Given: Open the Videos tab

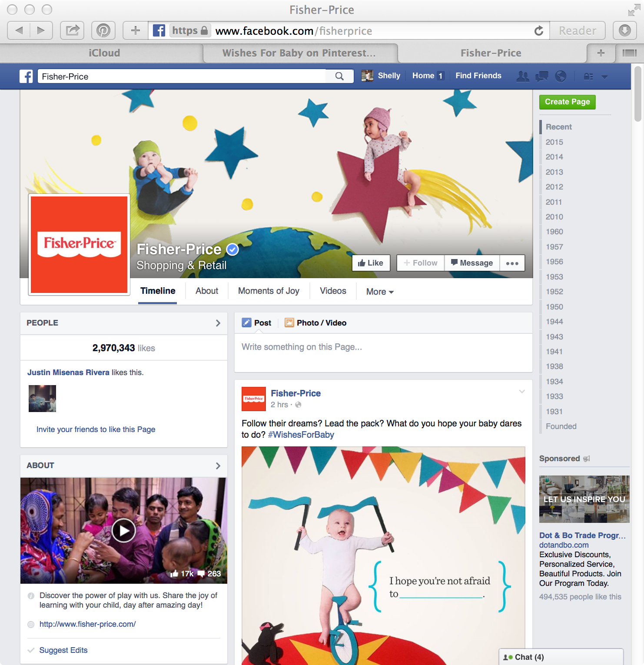Looking at the screenshot, I should click(333, 291).
